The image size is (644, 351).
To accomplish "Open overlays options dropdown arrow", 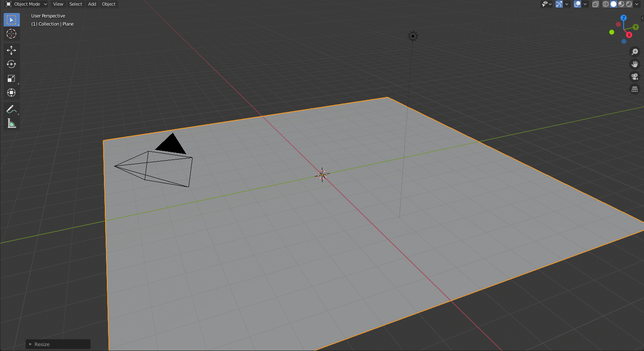I will point(585,4).
